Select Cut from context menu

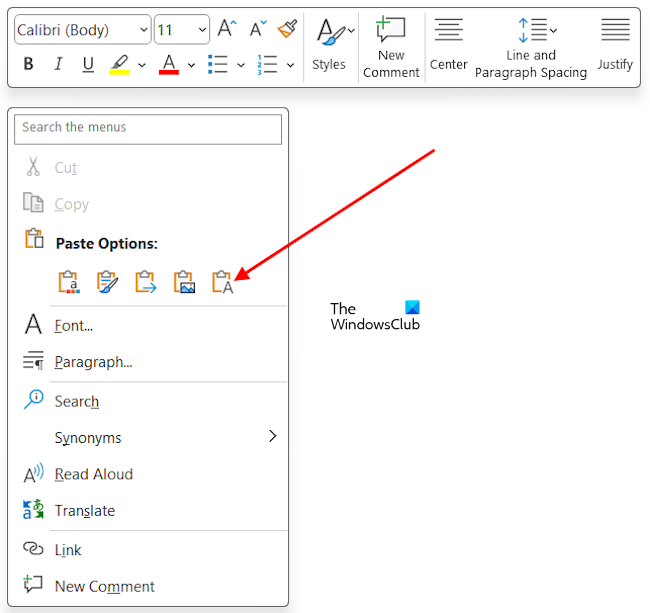[x=148, y=167]
